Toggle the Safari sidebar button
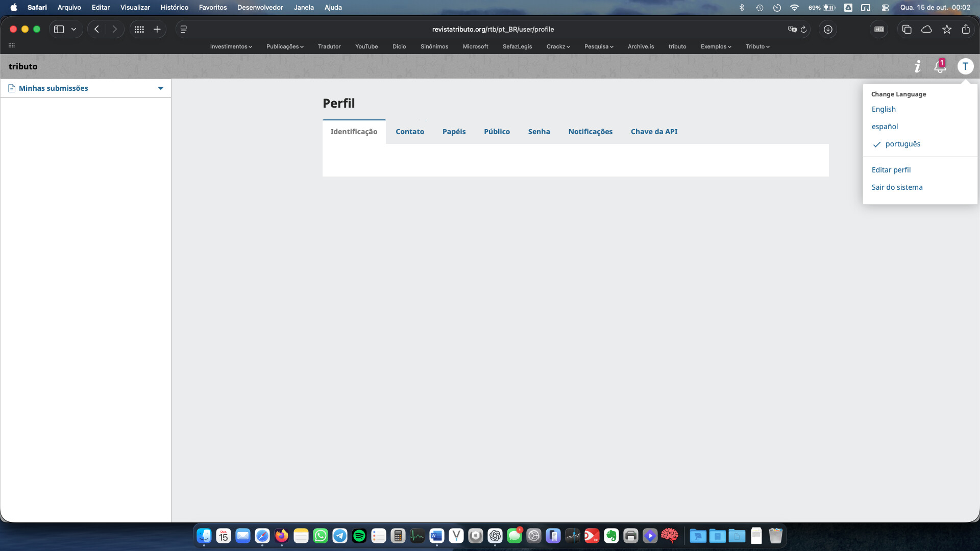The height and width of the screenshot is (551, 980). click(59, 30)
